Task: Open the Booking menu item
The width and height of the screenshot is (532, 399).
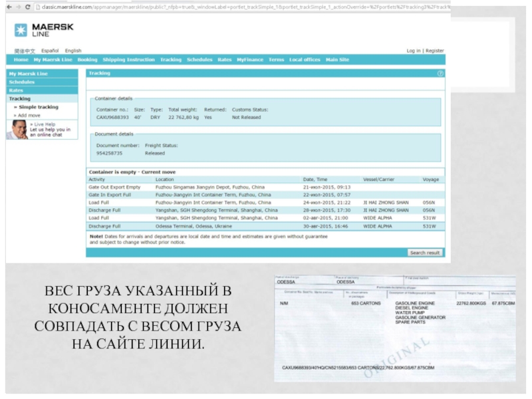Action: [x=87, y=60]
